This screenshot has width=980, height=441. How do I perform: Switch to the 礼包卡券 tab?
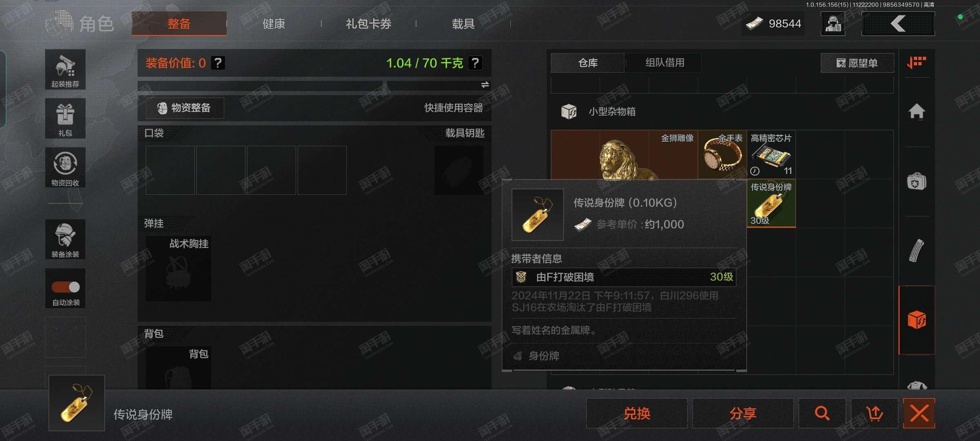[368, 24]
